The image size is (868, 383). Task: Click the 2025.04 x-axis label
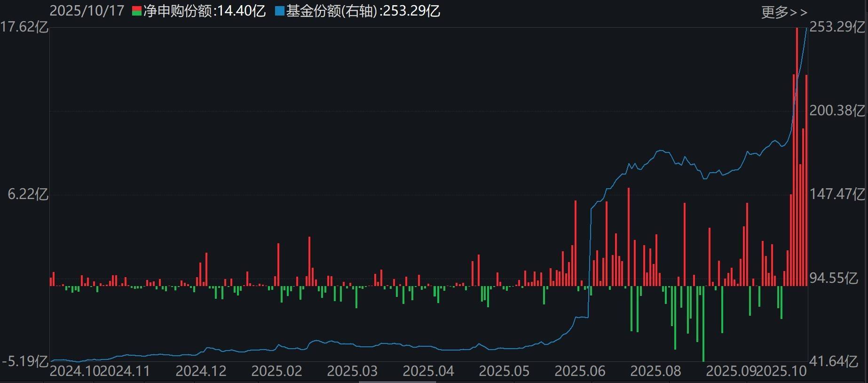click(428, 371)
